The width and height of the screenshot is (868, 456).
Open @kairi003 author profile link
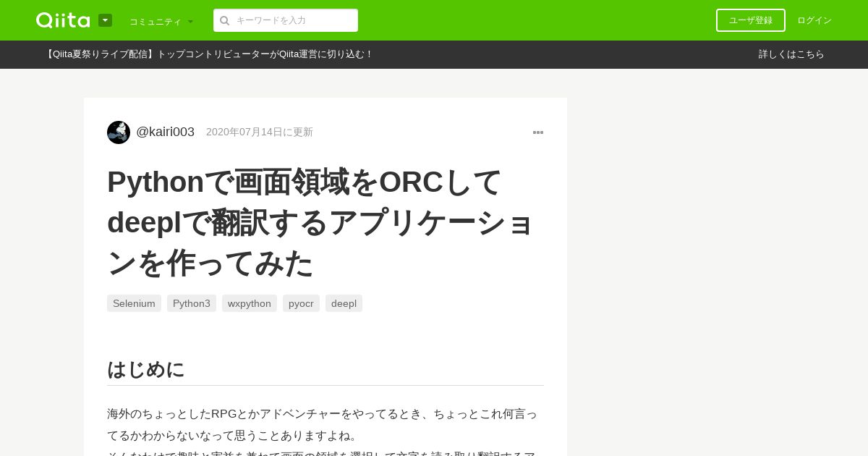[x=165, y=132]
